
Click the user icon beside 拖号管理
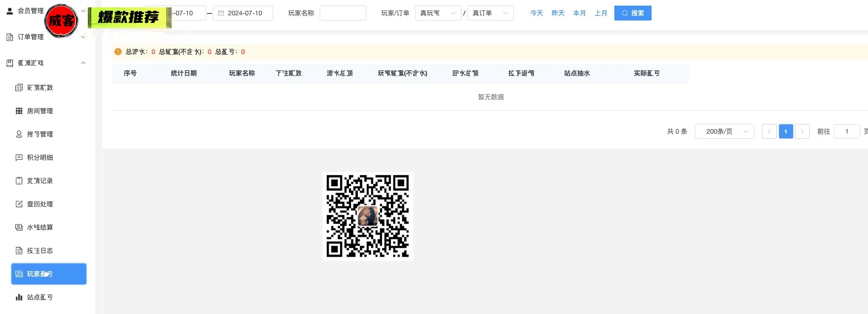coord(19,134)
